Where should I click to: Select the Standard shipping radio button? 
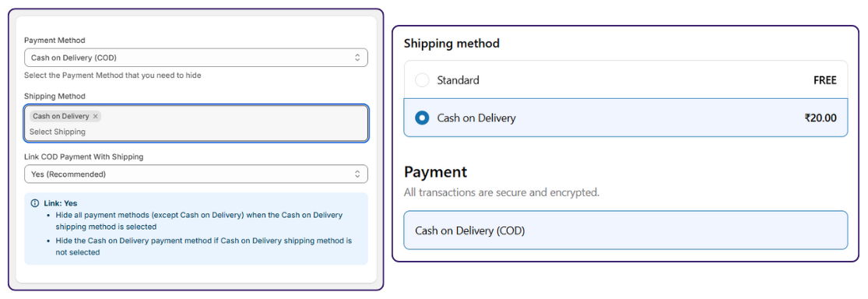tap(422, 80)
